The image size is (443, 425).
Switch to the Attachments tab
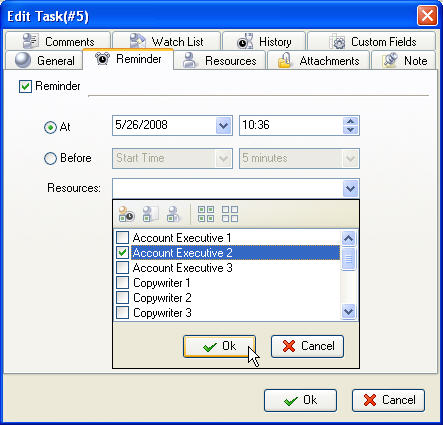point(319,61)
